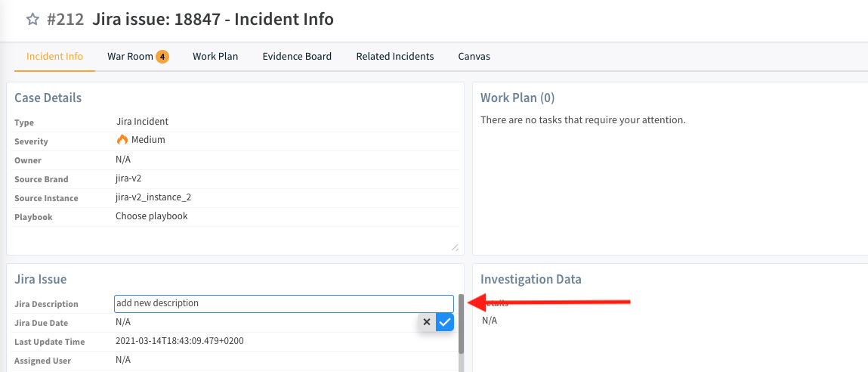
Task: Click the Severity flame icon
Action: tap(122, 140)
